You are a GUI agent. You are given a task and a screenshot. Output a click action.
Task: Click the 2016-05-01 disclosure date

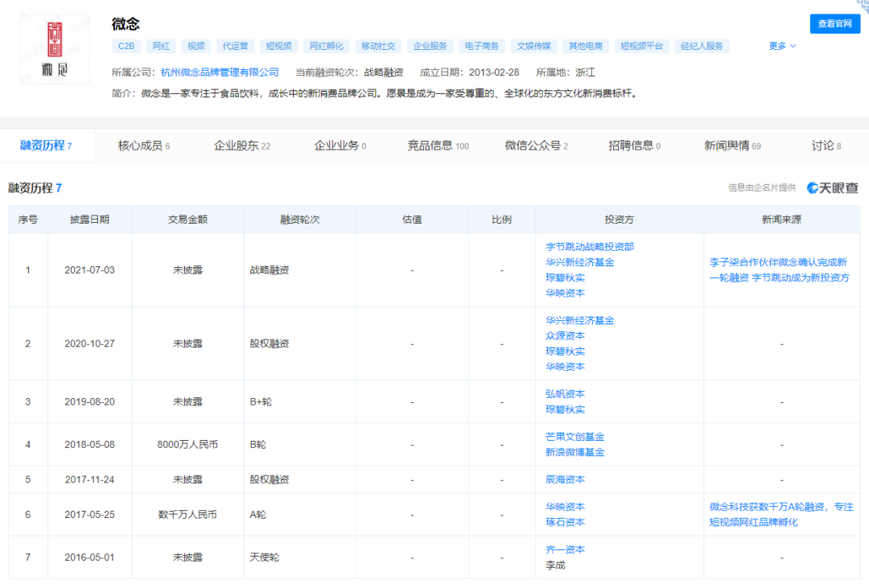89,557
